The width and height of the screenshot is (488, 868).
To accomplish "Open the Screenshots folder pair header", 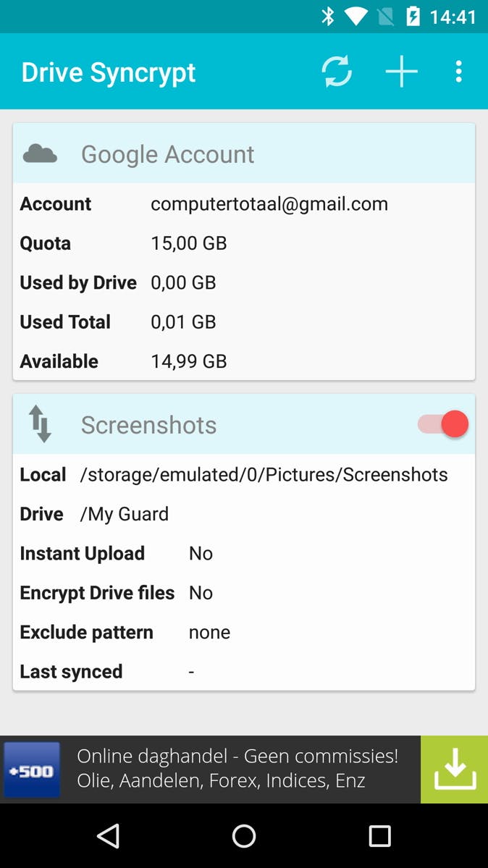I will (217, 425).
